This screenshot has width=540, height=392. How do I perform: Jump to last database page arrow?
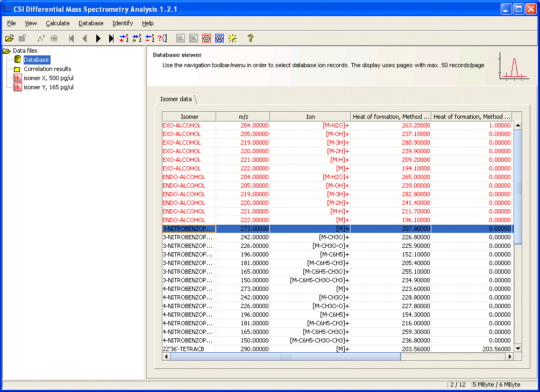(x=111, y=38)
